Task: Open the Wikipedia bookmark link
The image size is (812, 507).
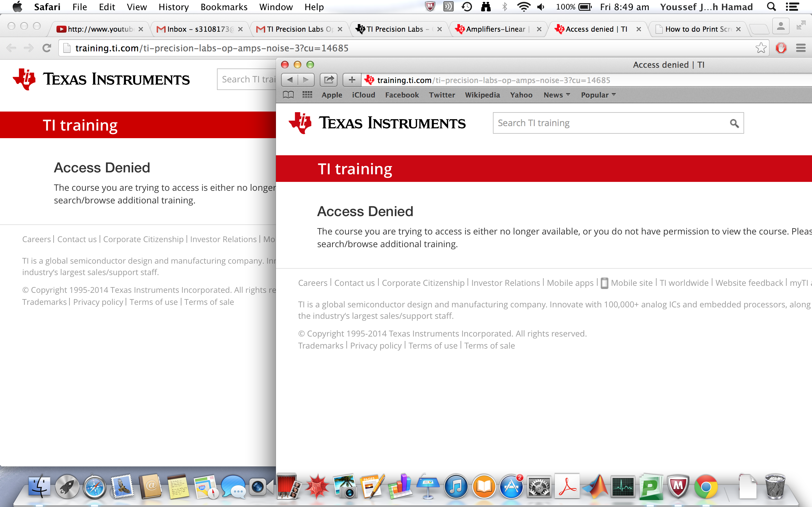Action: pos(482,95)
